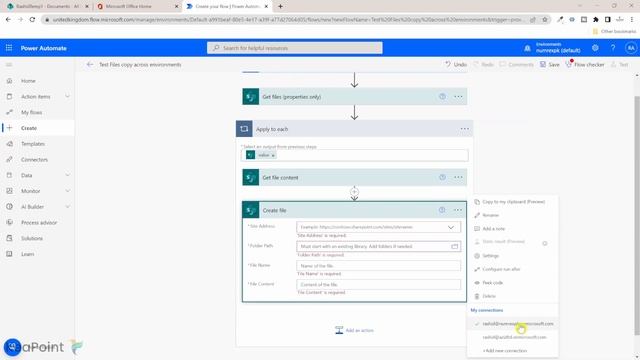Image resolution: width=640 pixels, height=360 pixels.
Task: Expand the Data nav group
Action: coord(67,175)
